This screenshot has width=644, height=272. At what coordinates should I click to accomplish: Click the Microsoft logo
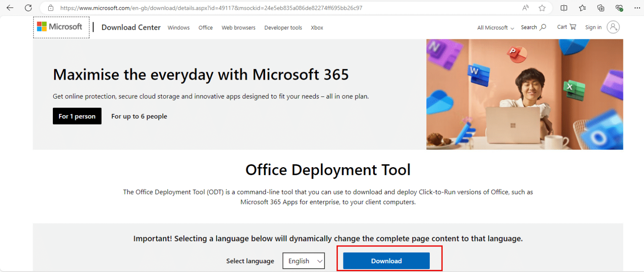[60, 27]
